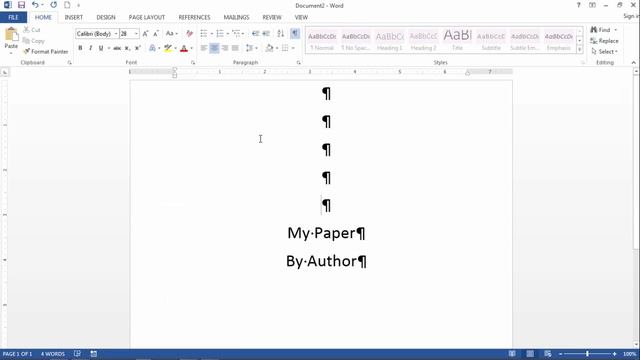Toggle show/hide paragraph marks
The image size is (640, 360).
295,33
